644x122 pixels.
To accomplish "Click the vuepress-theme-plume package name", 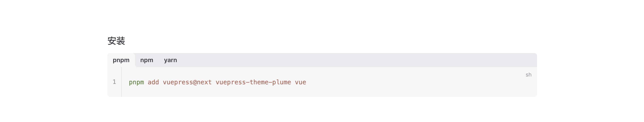I will click(x=253, y=83).
